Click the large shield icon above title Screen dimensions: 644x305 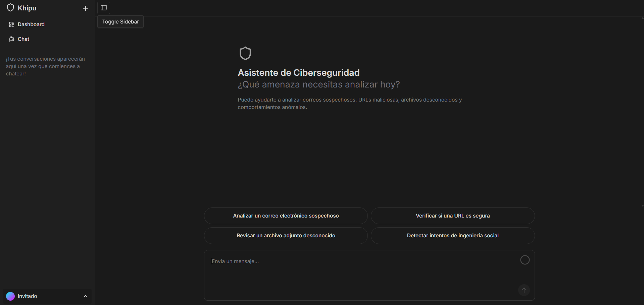click(x=245, y=53)
